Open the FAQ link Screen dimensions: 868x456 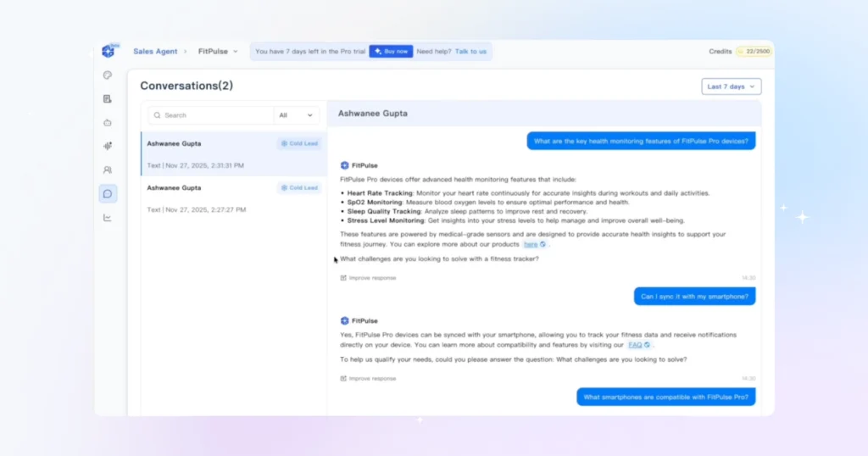pos(635,345)
